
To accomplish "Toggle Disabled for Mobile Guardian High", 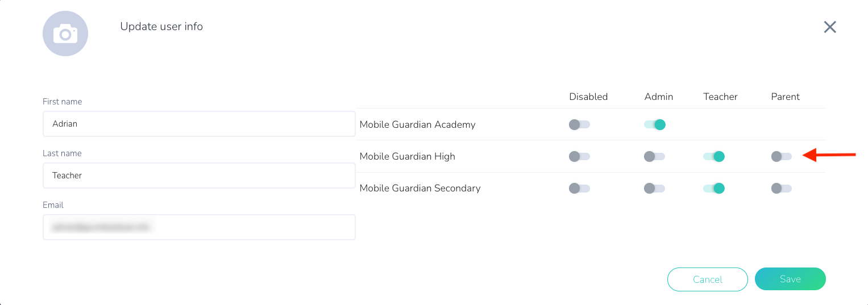I will [579, 156].
